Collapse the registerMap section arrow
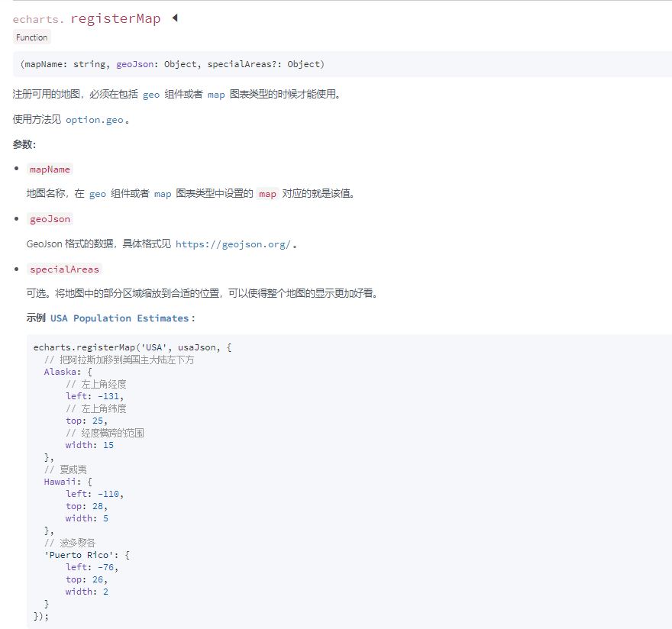 point(175,18)
